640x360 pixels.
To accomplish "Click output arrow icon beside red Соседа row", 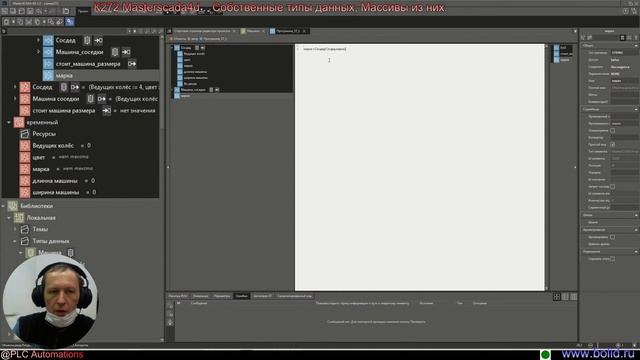I will point(75,87).
